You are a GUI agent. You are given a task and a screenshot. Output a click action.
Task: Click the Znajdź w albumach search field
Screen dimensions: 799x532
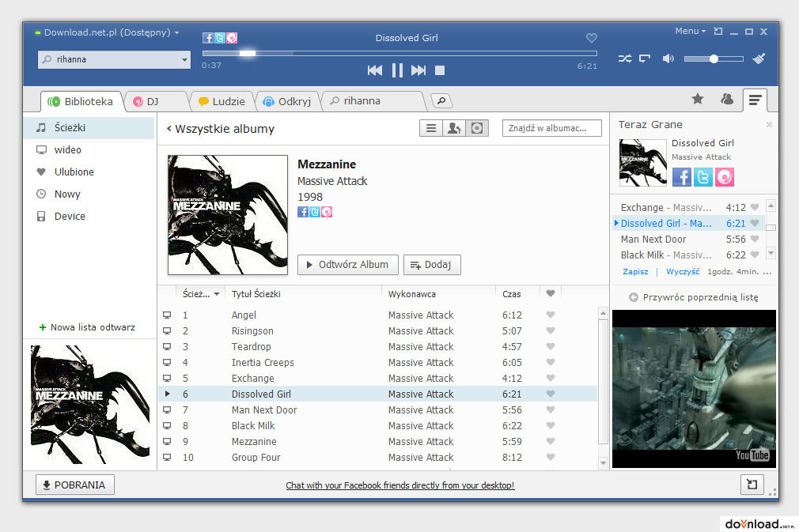(x=552, y=128)
